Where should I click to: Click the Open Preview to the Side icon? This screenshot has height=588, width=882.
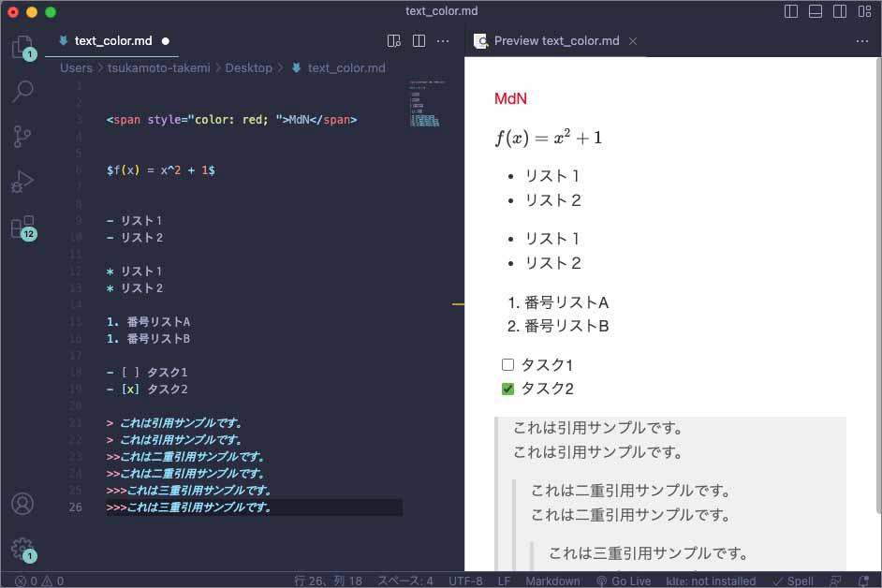(394, 41)
